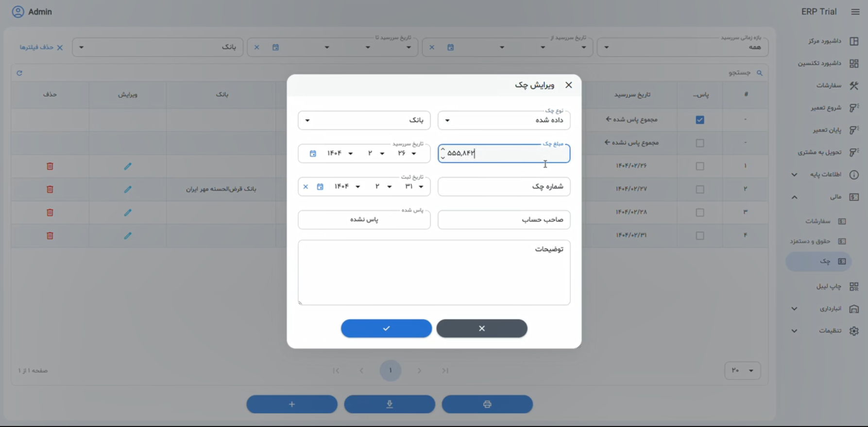Uncheck the total passed checks checkbox

coord(699,120)
